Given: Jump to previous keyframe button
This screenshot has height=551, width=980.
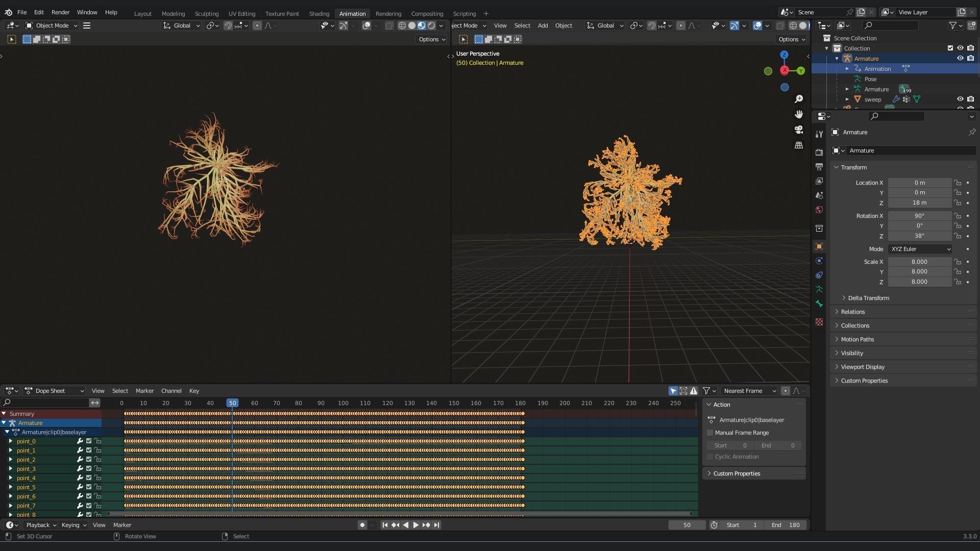Looking at the screenshot, I should click(x=395, y=525).
